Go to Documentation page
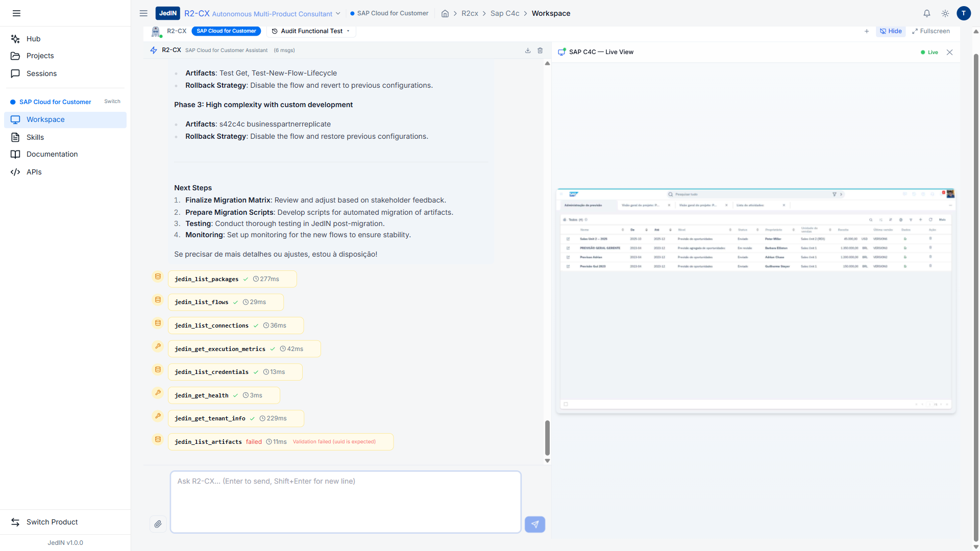980x551 pixels. pyautogui.click(x=52, y=154)
